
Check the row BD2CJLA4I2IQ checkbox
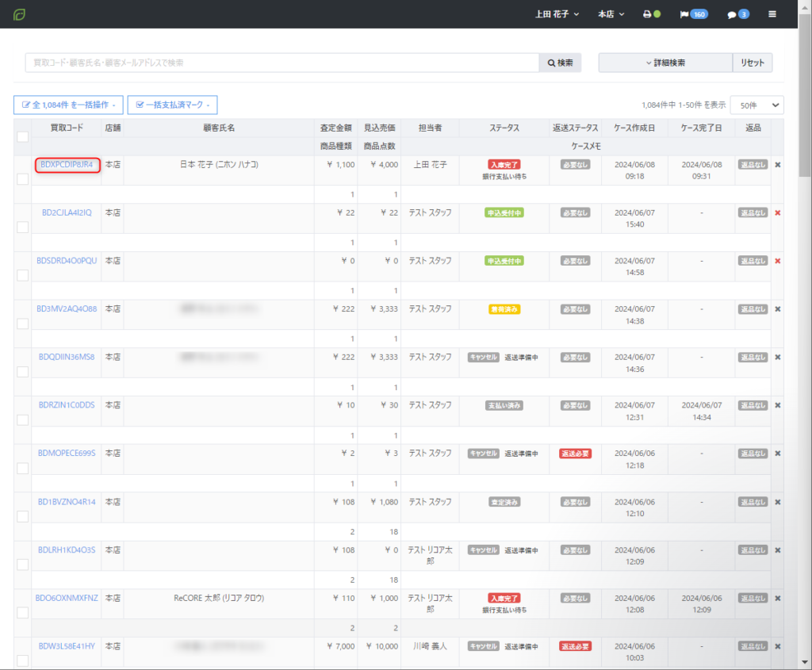(23, 228)
